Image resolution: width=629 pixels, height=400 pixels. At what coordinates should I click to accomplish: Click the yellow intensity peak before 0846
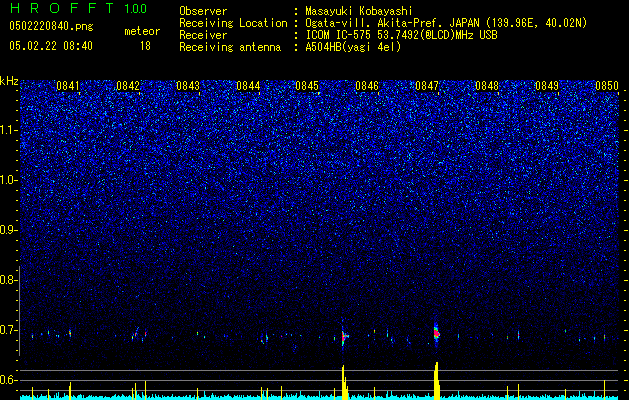pos(344,382)
